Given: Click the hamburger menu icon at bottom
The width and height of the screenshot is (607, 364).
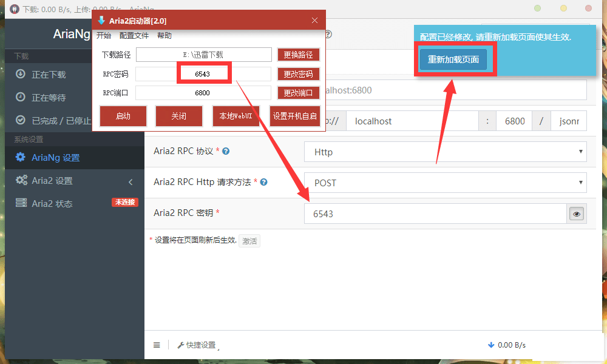Looking at the screenshot, I should [x=157, y=345].
